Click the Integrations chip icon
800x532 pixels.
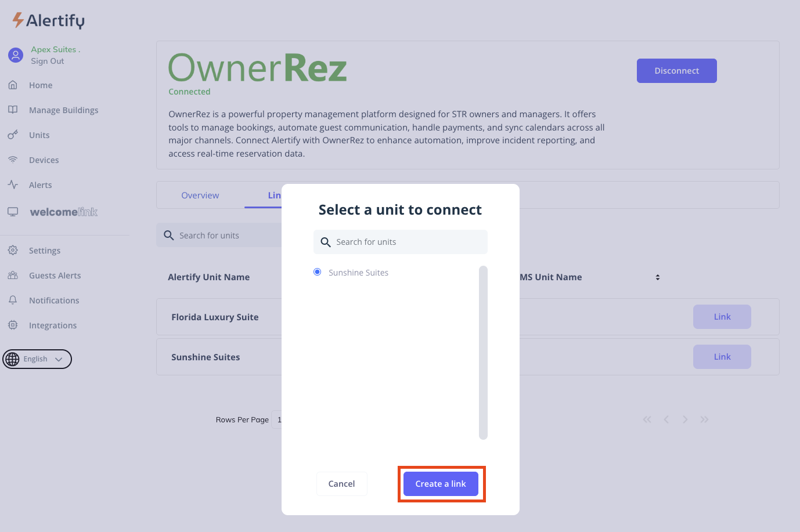[13, 325]
